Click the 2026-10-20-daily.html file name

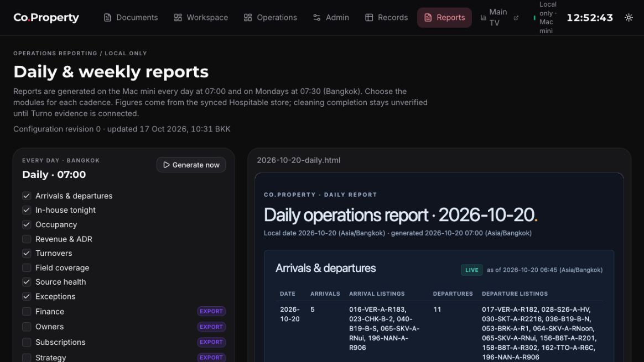[299, 160]
